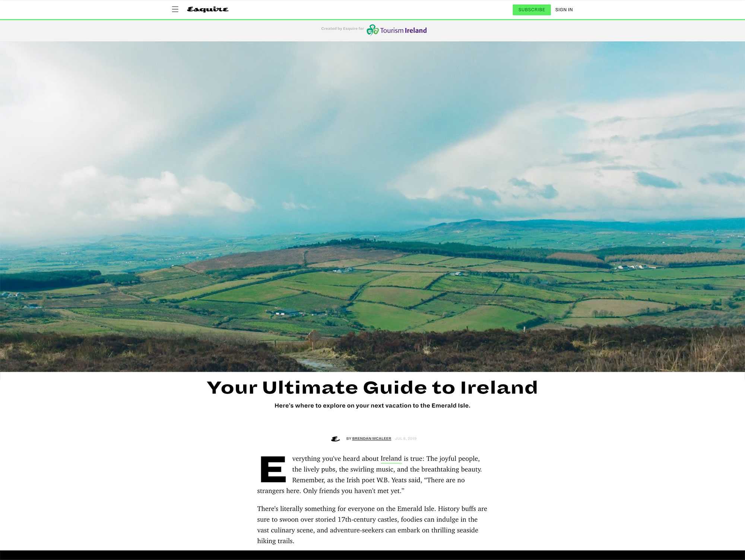This screenshot has width=745, height=560.
Task: Click the Tourism Ireland shamrock icon
Action: click(372, 30)
